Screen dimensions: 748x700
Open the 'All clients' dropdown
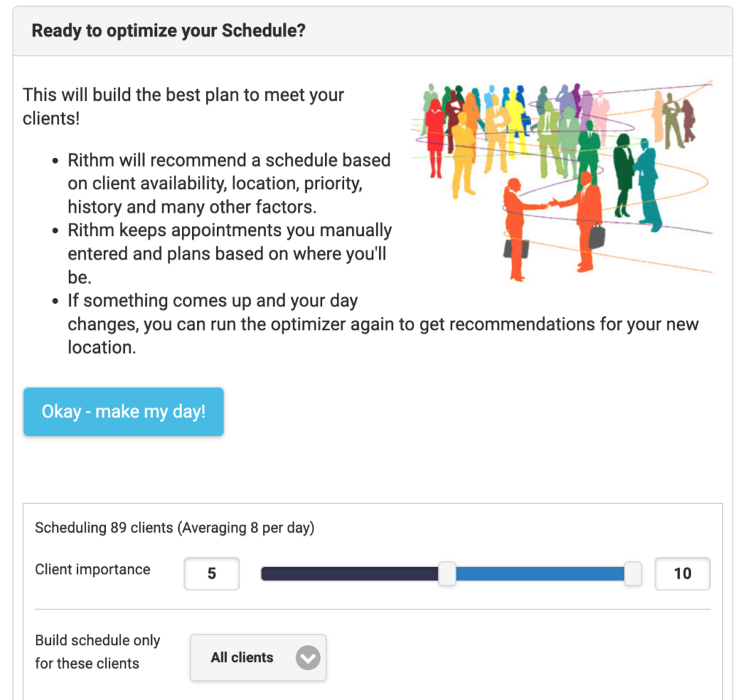point(258,657)
